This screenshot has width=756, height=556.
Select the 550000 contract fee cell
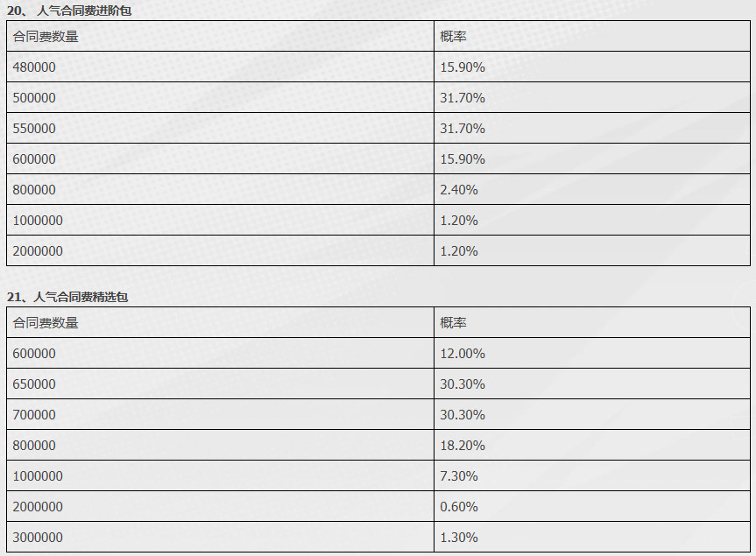click(x=221, y=128)
